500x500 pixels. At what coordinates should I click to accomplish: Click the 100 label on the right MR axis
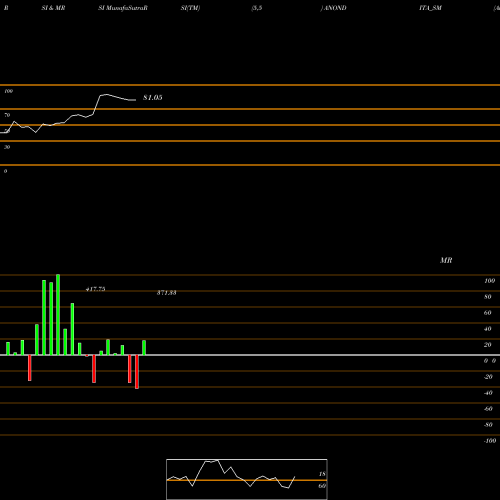489,281
